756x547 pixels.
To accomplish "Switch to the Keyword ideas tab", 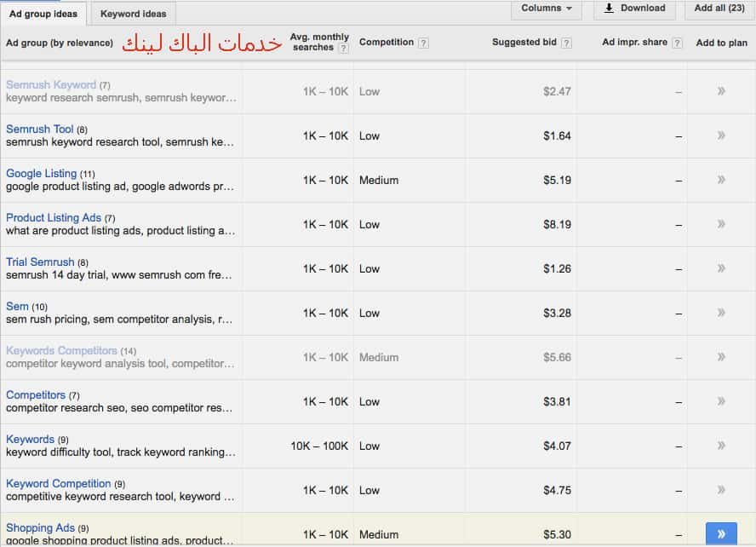I will pos(133,14).
